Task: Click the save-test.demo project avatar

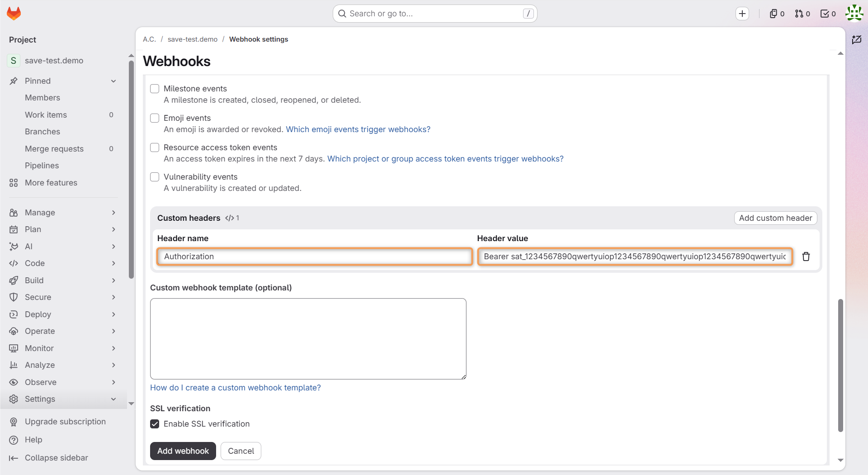Action: (14, 61)
